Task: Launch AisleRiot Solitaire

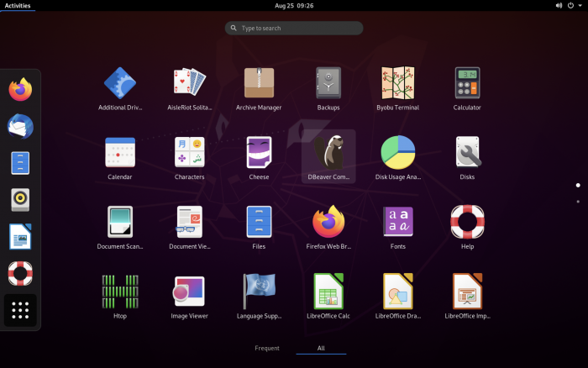Action: (x=189, y=88)
